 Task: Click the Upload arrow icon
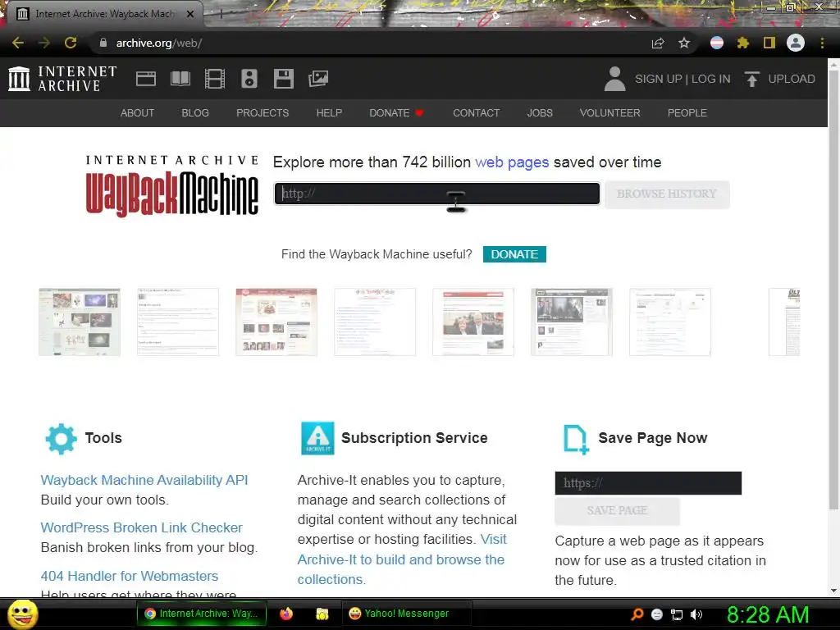(751, 79)
